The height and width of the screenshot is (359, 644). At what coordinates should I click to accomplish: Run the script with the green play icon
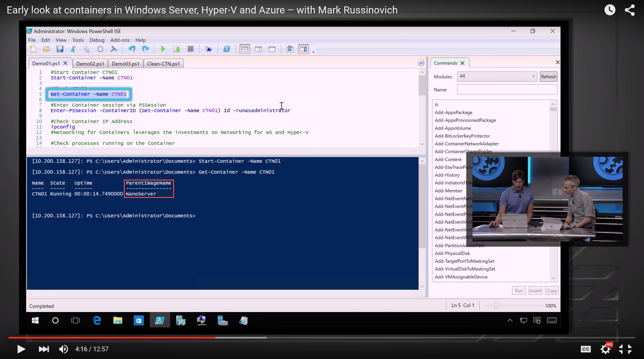pyautogui.click(x=163, y=49)
